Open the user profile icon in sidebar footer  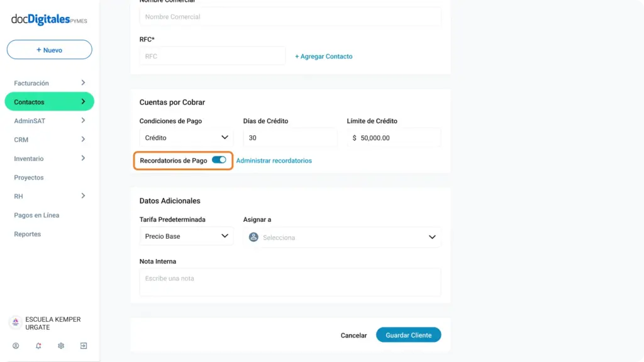(16, 346)
